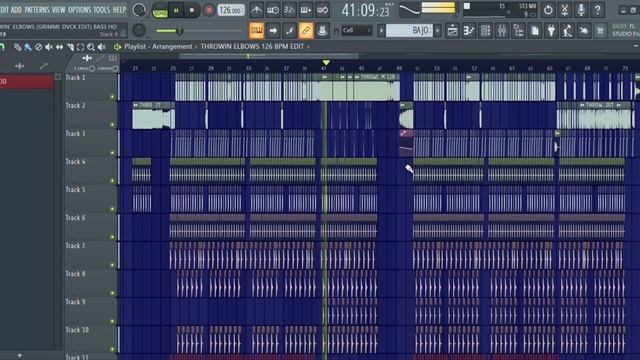The height and width of the screenshot is (360, 640).
Task: Choose the select tool in playlist toolbar
Action: (x=80, y=47)
